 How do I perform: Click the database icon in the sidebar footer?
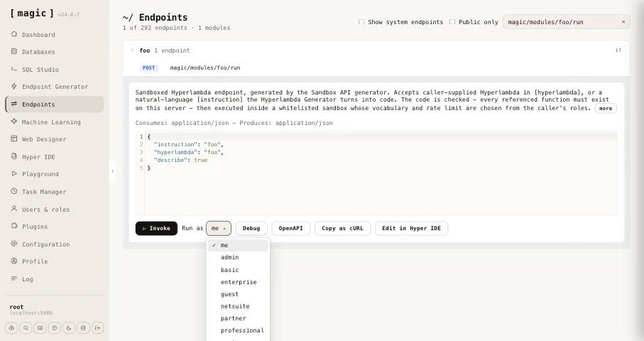point(83,328)
